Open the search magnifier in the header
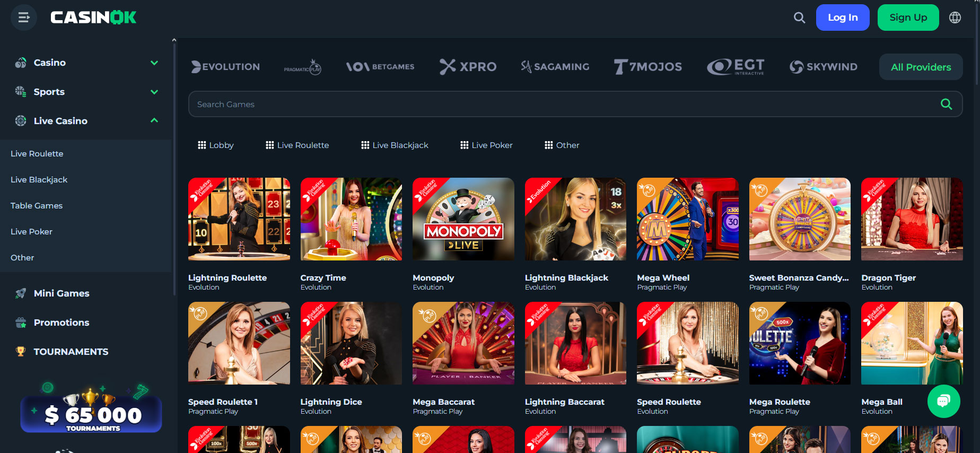The height and width of the screenshot is (453, 980). (799, 18)
